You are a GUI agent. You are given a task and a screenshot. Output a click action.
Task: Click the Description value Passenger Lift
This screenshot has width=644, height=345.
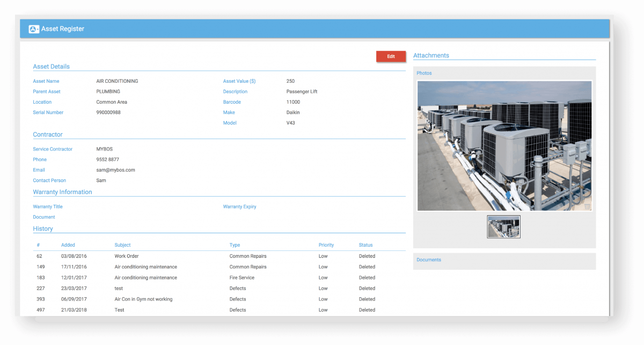pyautogui.click(x=302, y=91)
